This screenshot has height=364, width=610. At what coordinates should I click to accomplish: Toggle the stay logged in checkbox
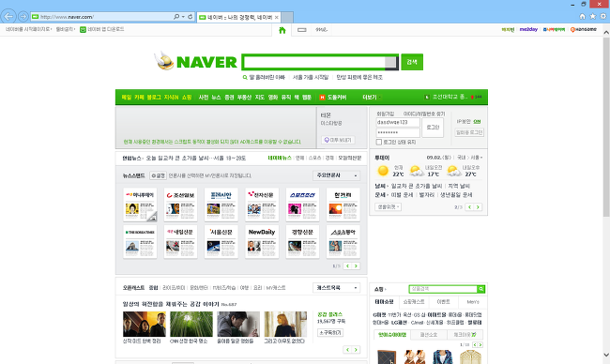pos(379,142)
